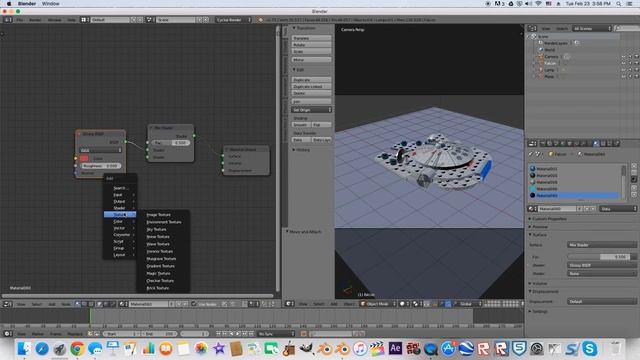Open the Layout submenu in Add menu

click(120, 255)
